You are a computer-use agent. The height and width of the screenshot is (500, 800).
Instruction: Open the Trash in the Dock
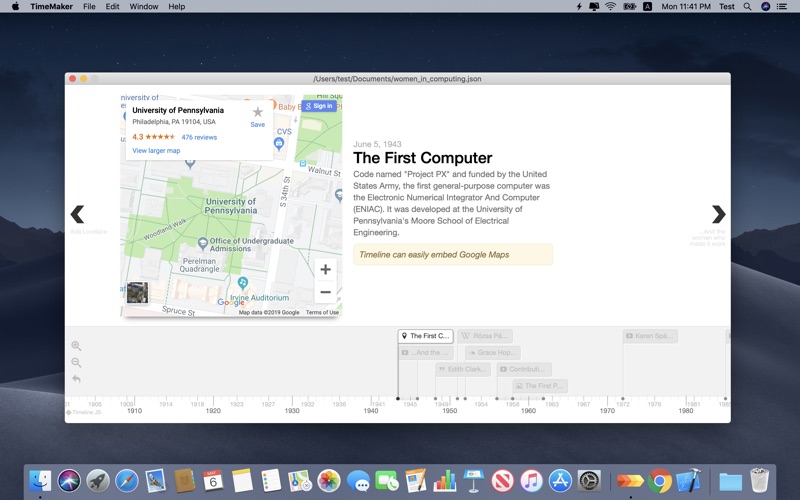(x=760, y=481)
